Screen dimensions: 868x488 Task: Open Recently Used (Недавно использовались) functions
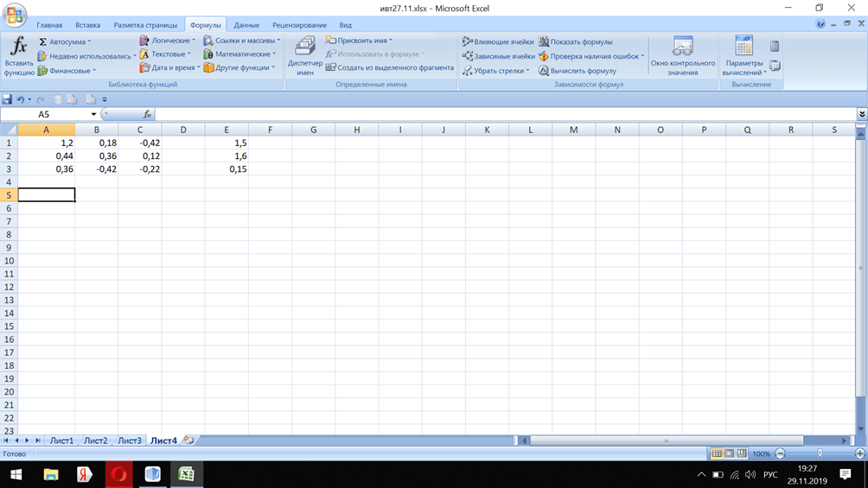click(x=86, y=56)
